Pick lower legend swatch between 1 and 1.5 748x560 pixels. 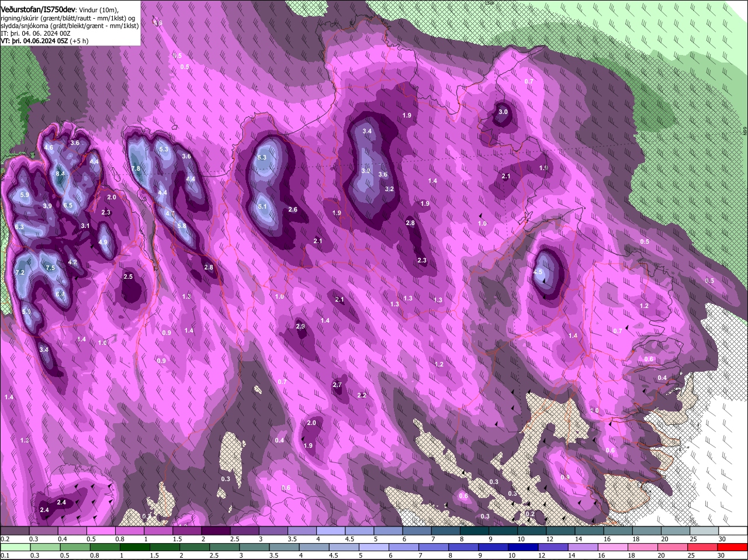[135, 547]
